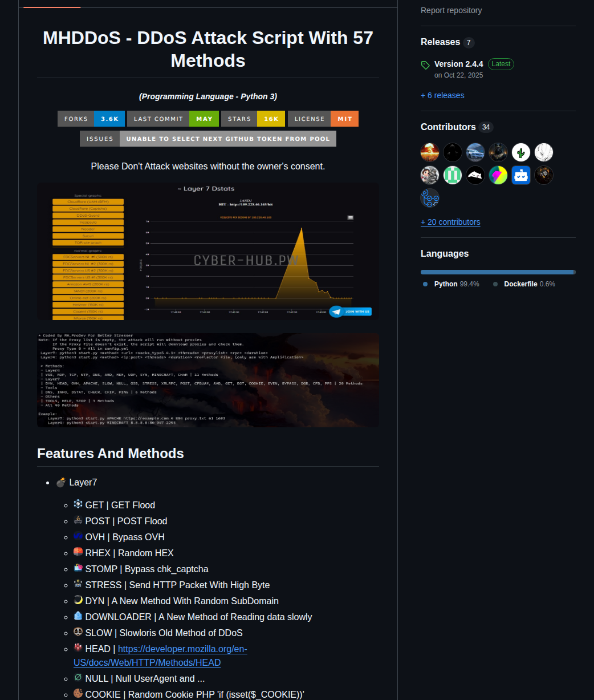Click the blue Python languages bar

(497, 272)
